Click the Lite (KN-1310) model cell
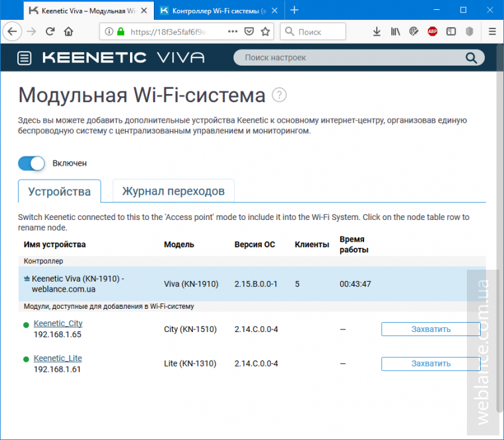 (190, 364)
